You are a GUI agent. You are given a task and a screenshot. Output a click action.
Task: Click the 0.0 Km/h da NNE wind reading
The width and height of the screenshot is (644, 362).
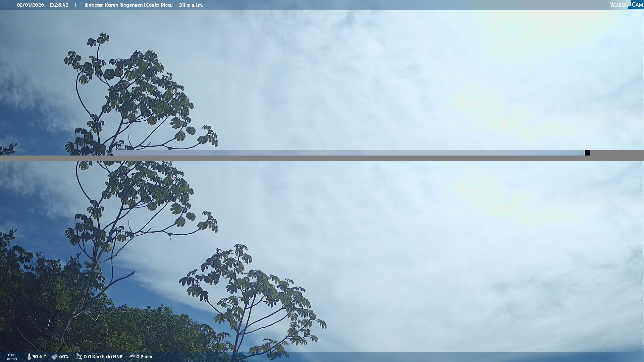click(103, 357)
